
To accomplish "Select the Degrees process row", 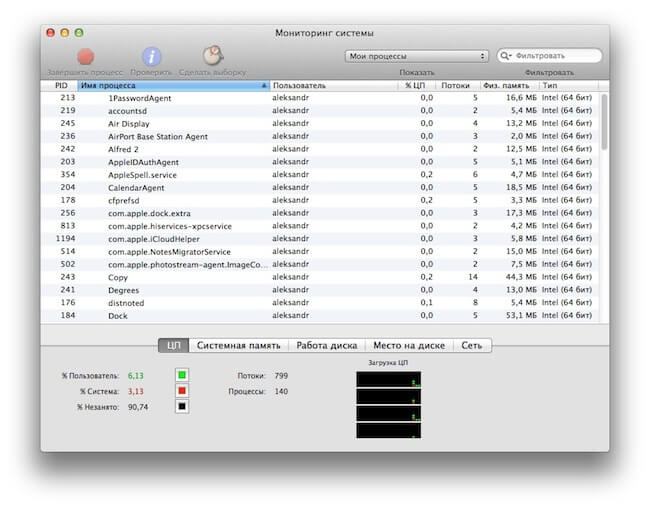I will tap(320, 290).
